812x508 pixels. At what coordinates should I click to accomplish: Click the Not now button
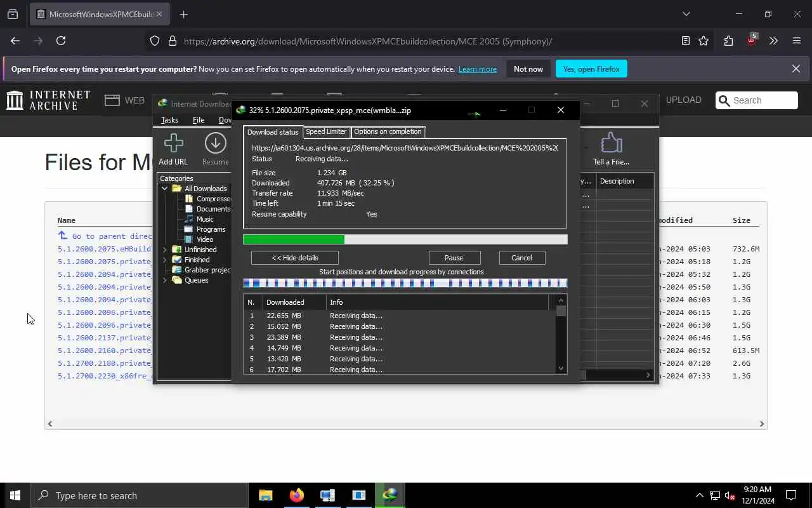[x=528, y=69]
